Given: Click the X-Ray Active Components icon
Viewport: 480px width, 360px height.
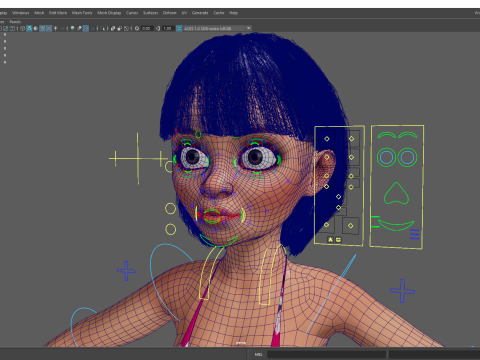Looking at the screenshot, I should [120, 29].
